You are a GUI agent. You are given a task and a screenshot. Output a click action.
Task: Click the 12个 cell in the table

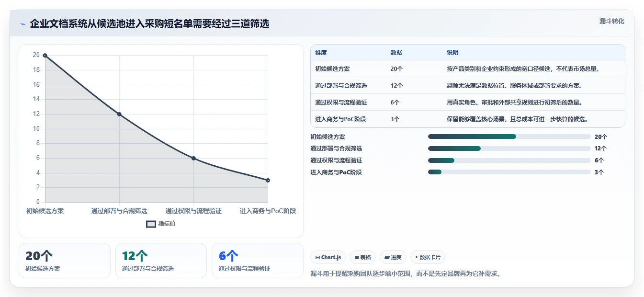[x=396, y=86]
